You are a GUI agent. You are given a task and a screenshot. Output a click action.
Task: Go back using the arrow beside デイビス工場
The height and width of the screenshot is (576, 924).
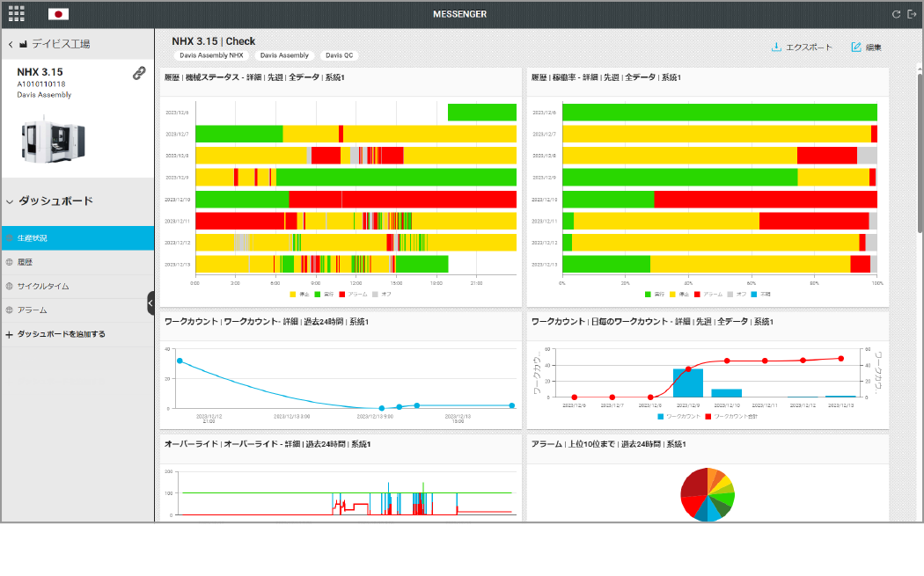(11, 44)
